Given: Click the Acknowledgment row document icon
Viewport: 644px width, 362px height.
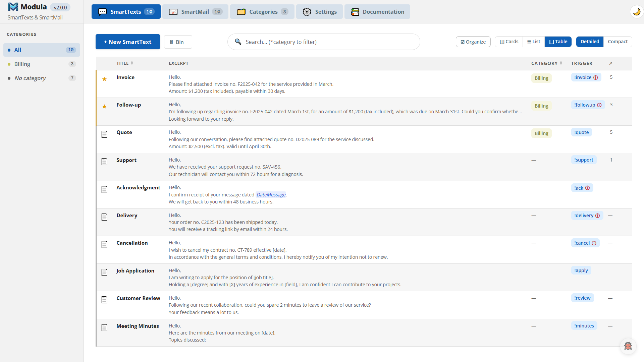Looking at the screenshot, I should pyautogui.click(x=104, y=189).
